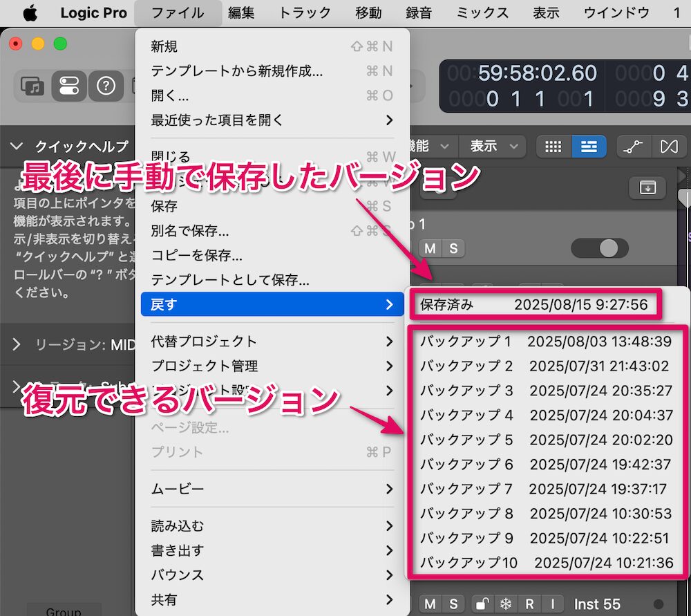This screenshot has height=616, width=691.
Task: Choose 別名で保存…
Action: click(272, 231)
